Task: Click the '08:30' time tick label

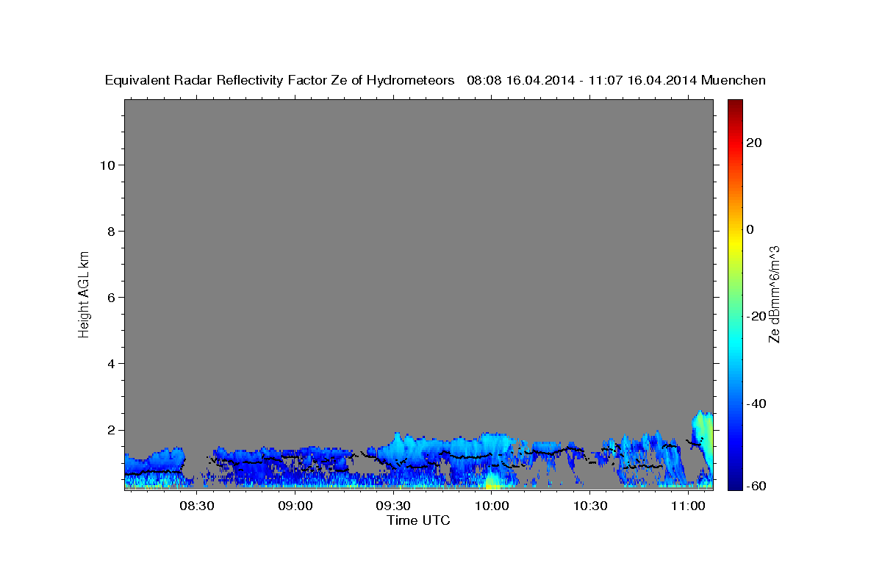Action: tap(197, 506)
